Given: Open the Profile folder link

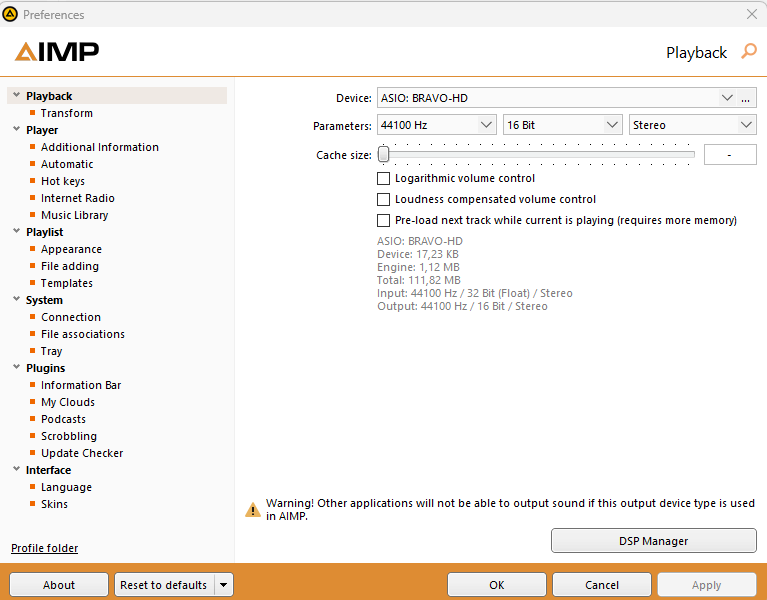Looking at the screenshot, I should [x=45, y=548].
